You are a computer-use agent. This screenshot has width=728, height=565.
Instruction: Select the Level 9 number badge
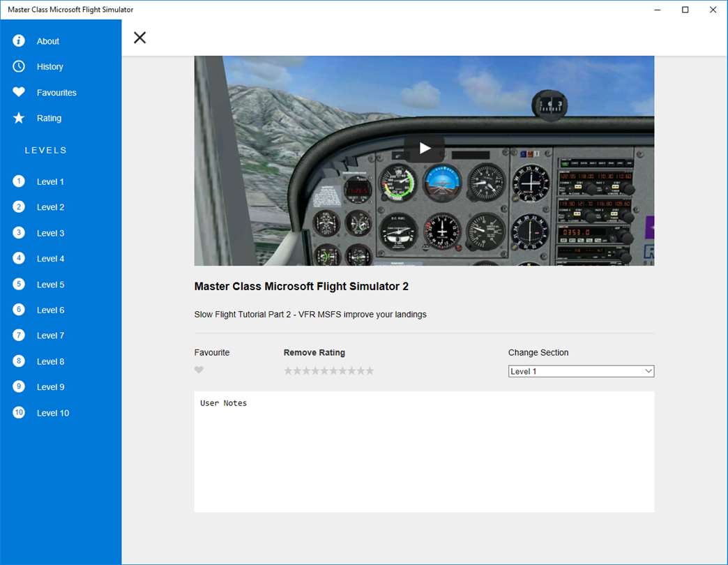click(19, 386)
